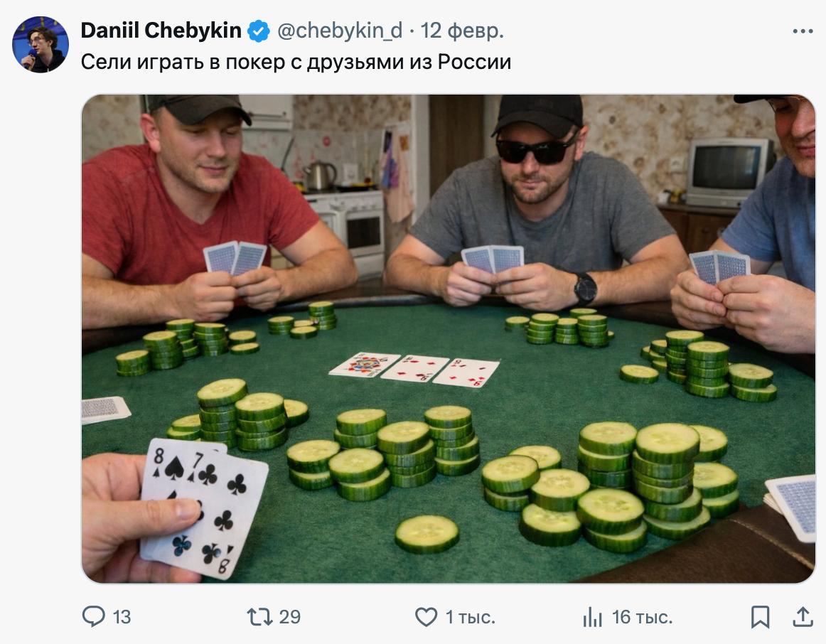Click the view count 16 тыс.

pyautogui.click(x=642, y=617)
